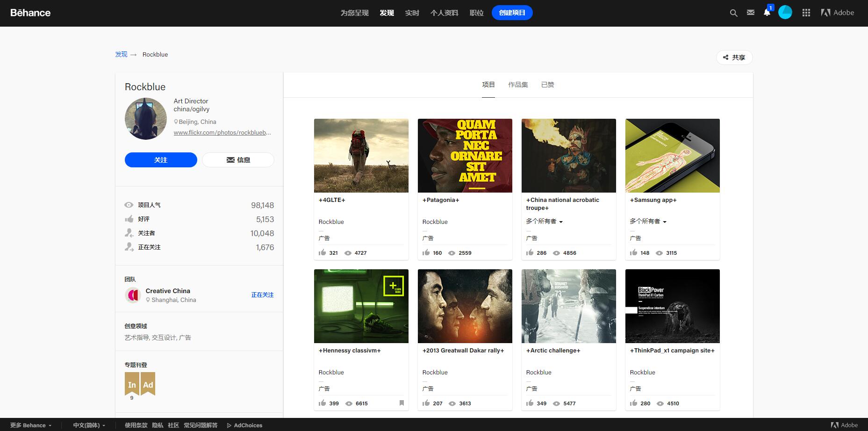Open the '更多 Behance' footer dropdown
This screenshot has height=431, width=868.
[x=31, y=425]
